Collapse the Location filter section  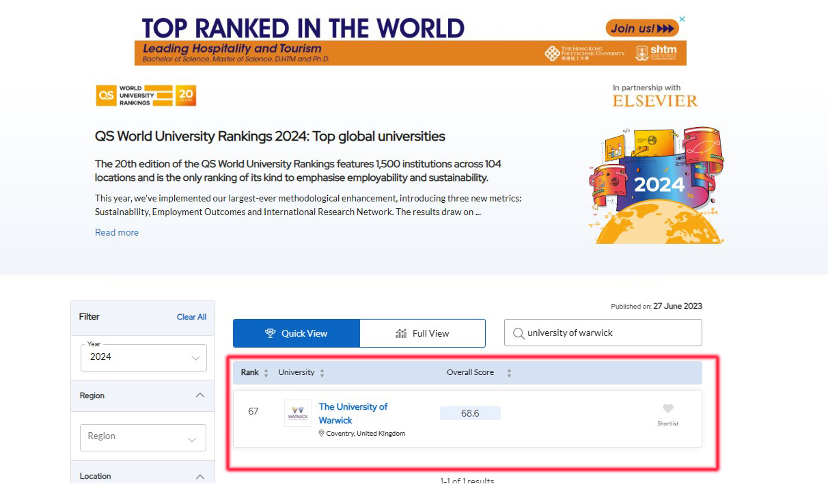pyautogui.click(x=200, y=476)
